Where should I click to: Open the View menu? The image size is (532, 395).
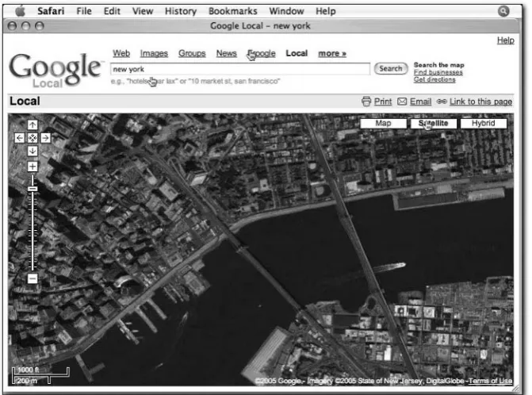pyautogui.click(x=143, y=11)
